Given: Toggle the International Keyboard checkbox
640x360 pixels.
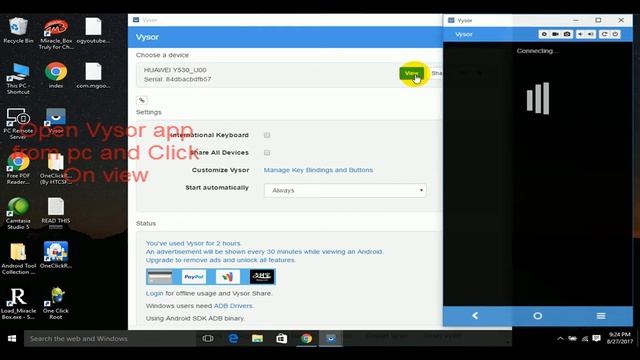Looking at the screenshot, I should (267, 135).
